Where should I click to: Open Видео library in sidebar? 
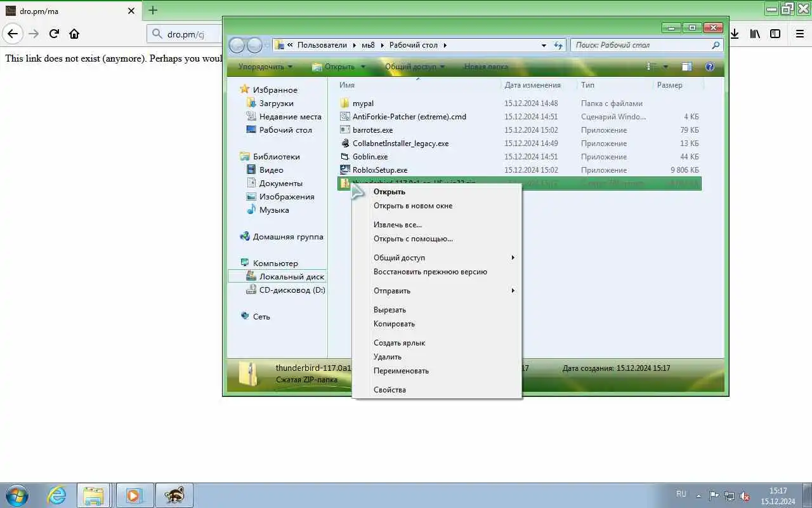click(271, 170)
